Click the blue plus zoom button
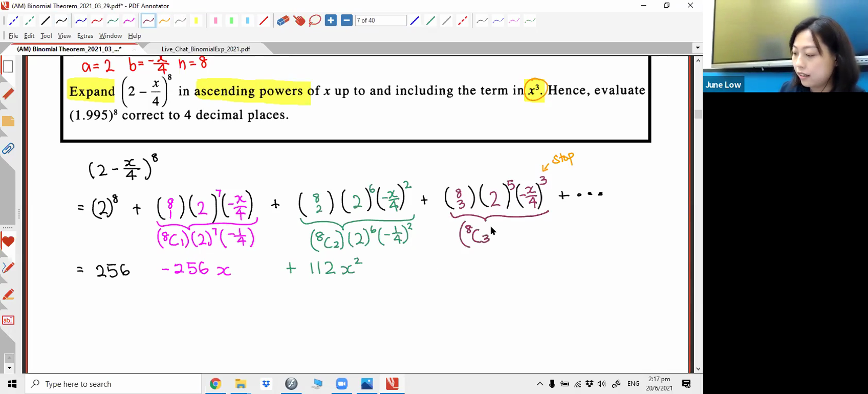 click(x=331, y=21)
